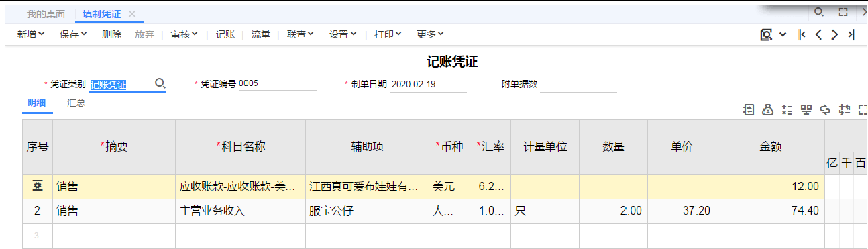
Task: Click the 删除 toolbar button
Action: pyautogui.click(x=111, y=34)
